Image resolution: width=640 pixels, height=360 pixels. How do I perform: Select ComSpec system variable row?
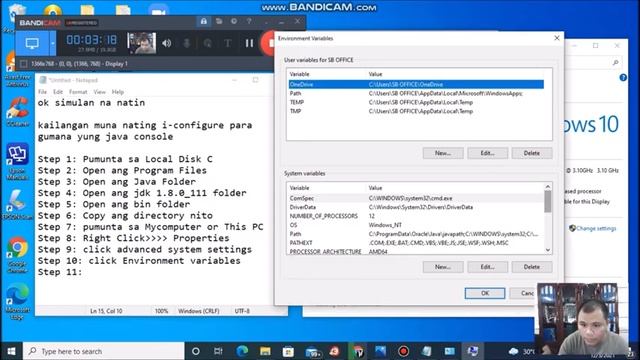(x=416, y=198)
